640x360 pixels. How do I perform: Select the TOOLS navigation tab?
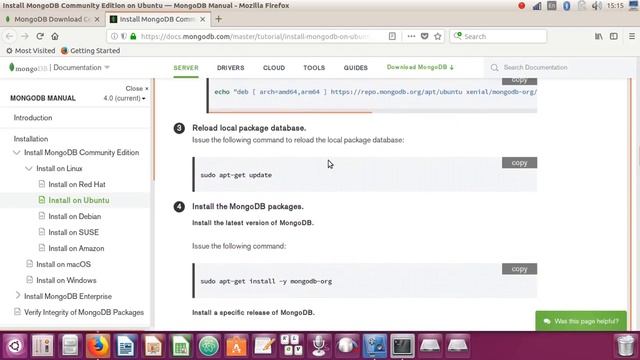(314, 68)
